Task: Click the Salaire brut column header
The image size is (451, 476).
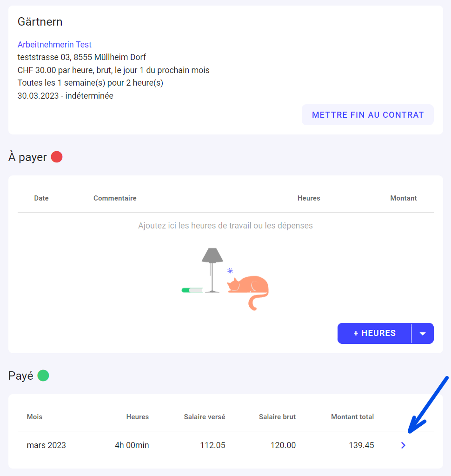Action: (x=277, y=417)
